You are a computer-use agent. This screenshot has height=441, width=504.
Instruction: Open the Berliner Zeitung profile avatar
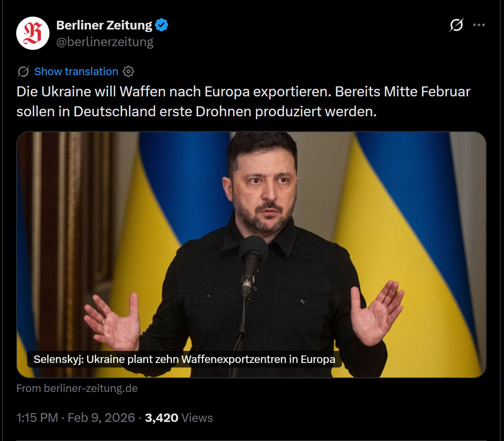click(33, 33)
